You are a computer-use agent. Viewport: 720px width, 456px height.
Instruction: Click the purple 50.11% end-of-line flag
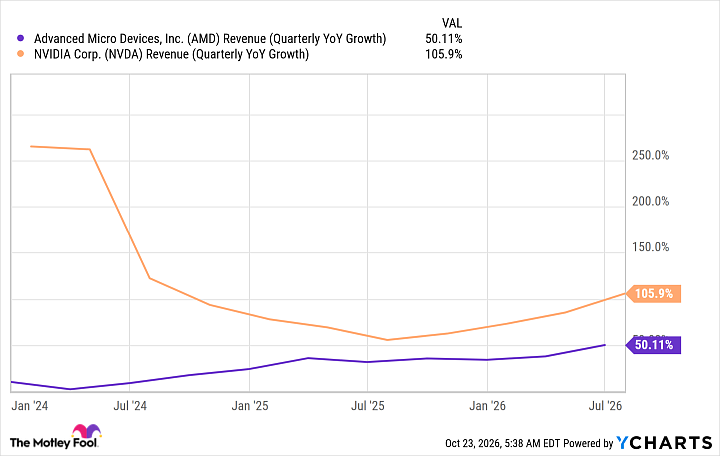click(654, 345)
